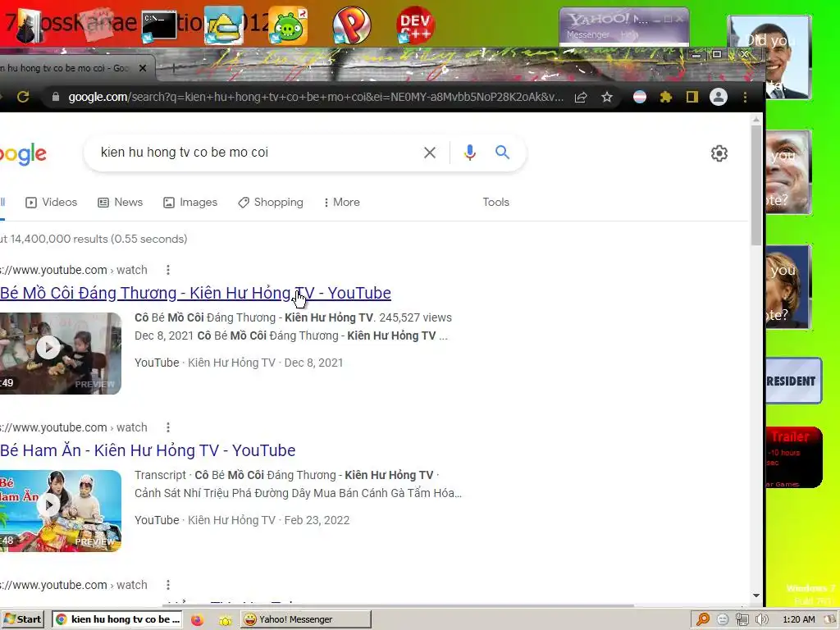Viewport: 840px width, 630px height.
Task: Play the first video thumbnail preview
Action: click(x=60, y=354)
